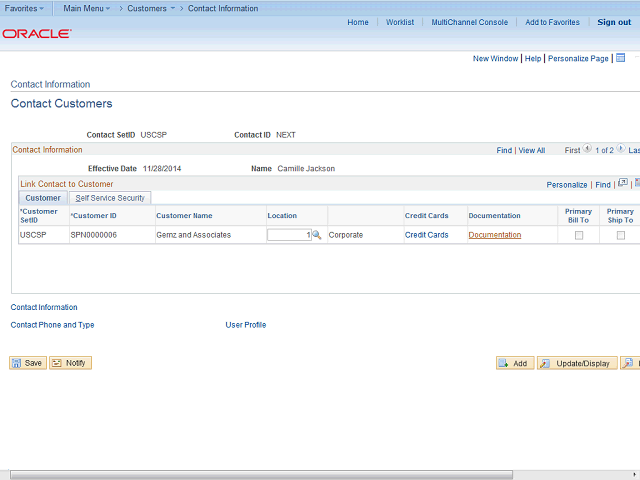
Task: Click Add to Favorites
Action: [552, 22]
